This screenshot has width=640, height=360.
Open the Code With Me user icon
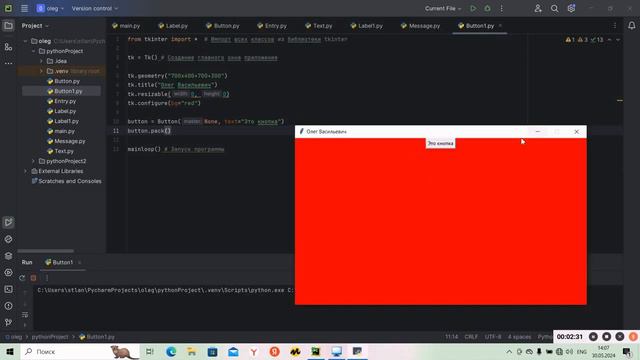538,8
